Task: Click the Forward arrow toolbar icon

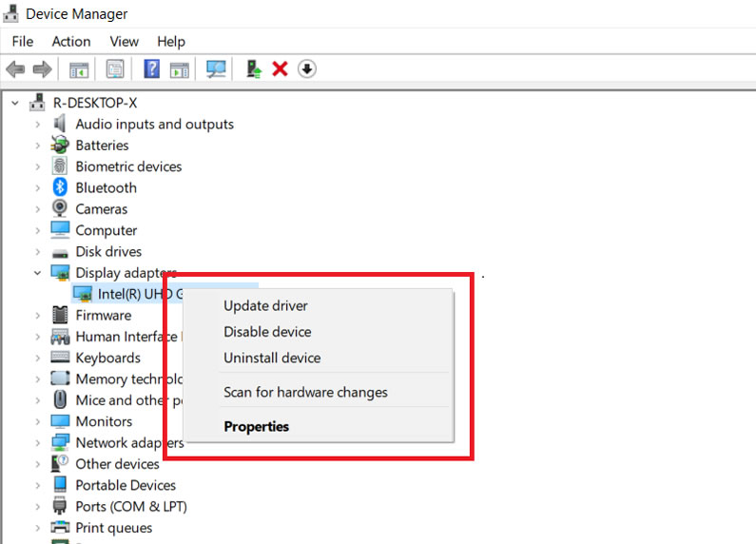Action: pyautogui.click(x=43, y=69)
